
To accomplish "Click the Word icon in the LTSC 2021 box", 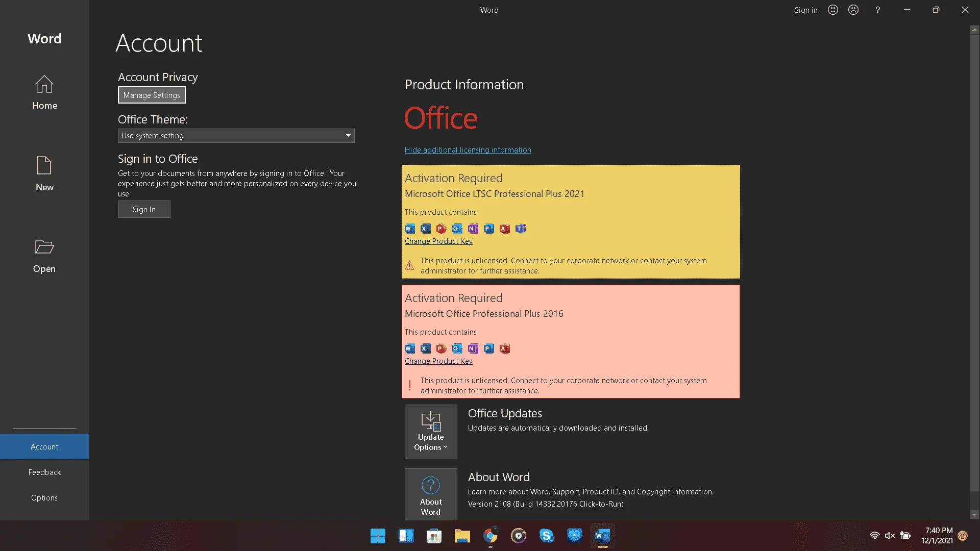I will (410, 229).
